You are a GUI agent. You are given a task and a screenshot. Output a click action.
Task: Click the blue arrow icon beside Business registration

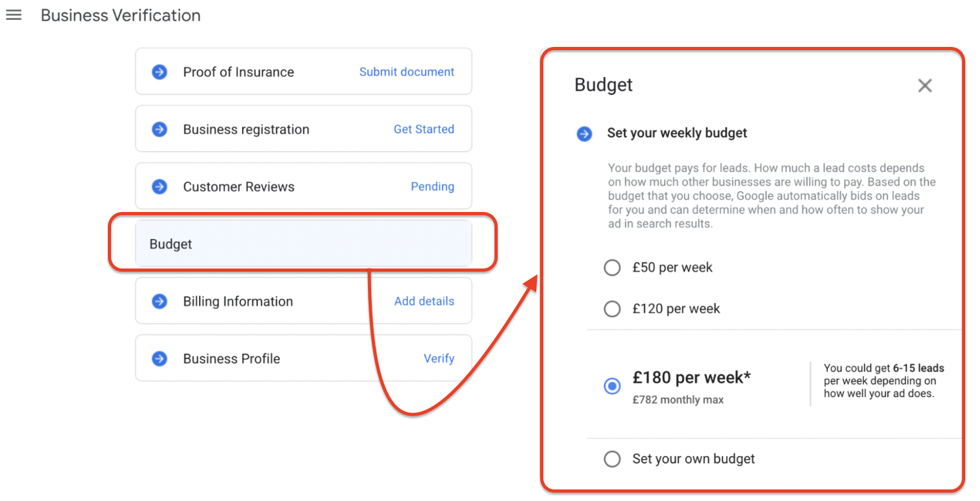(x=159, y=128)
